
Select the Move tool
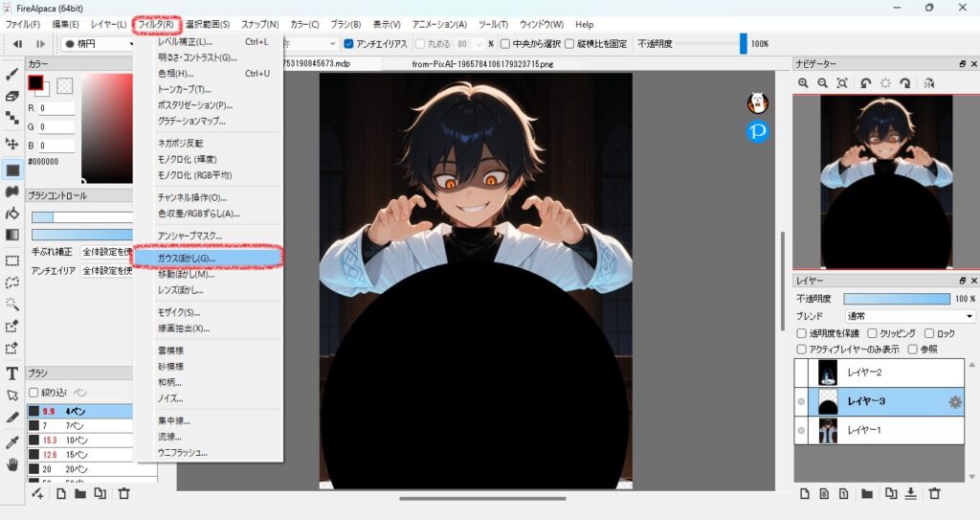click(12, 144)
